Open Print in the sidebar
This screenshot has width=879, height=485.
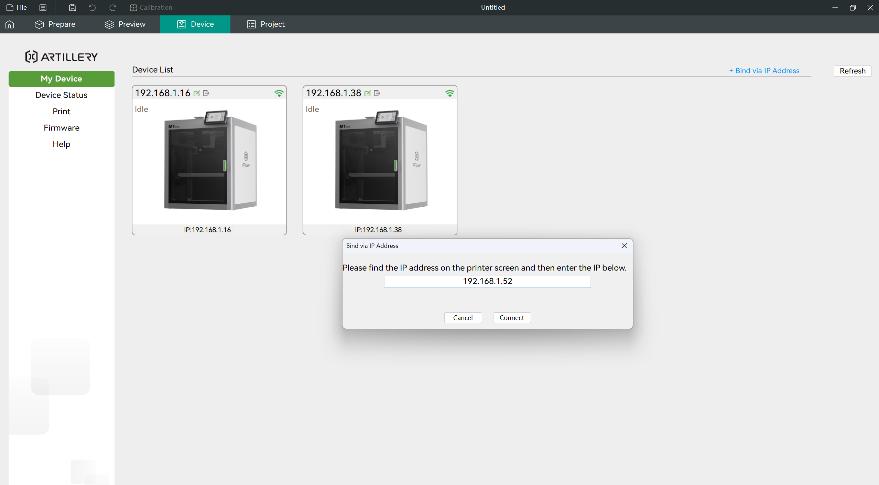[x=61, y=111]
